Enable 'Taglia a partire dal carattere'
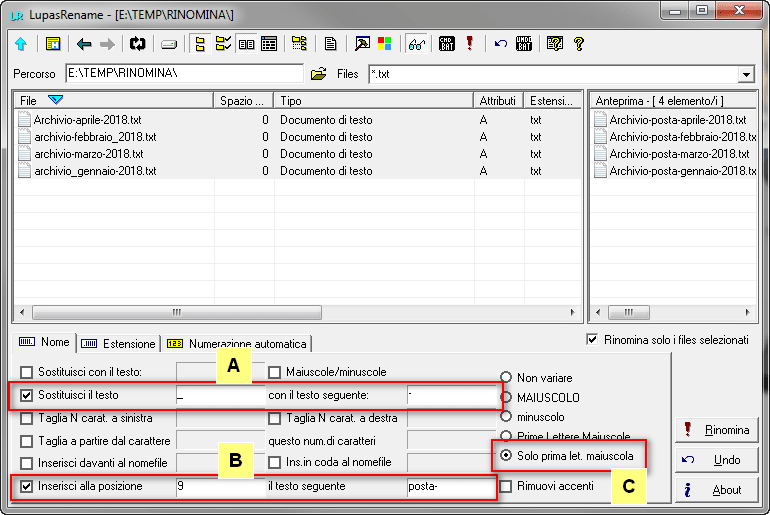Image resolution: width=770 pixels, height=515 pixels. click(27, 441)
